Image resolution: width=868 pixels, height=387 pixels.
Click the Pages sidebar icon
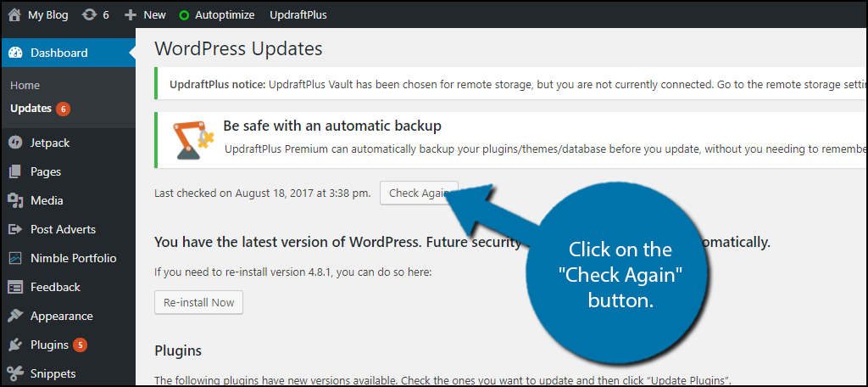click(15, 171)
